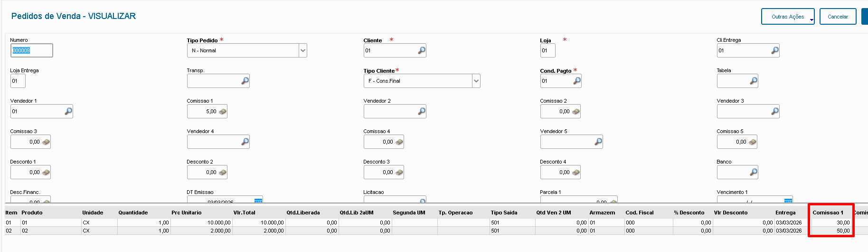Open the Transp. field lookup icon
Screen dimensions: 868x252
point(245,81)
